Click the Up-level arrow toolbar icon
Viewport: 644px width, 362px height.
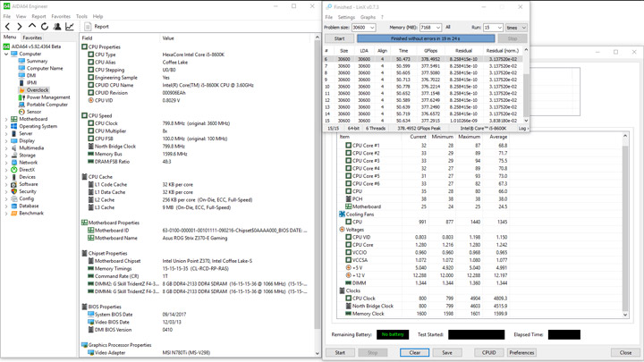32,27
